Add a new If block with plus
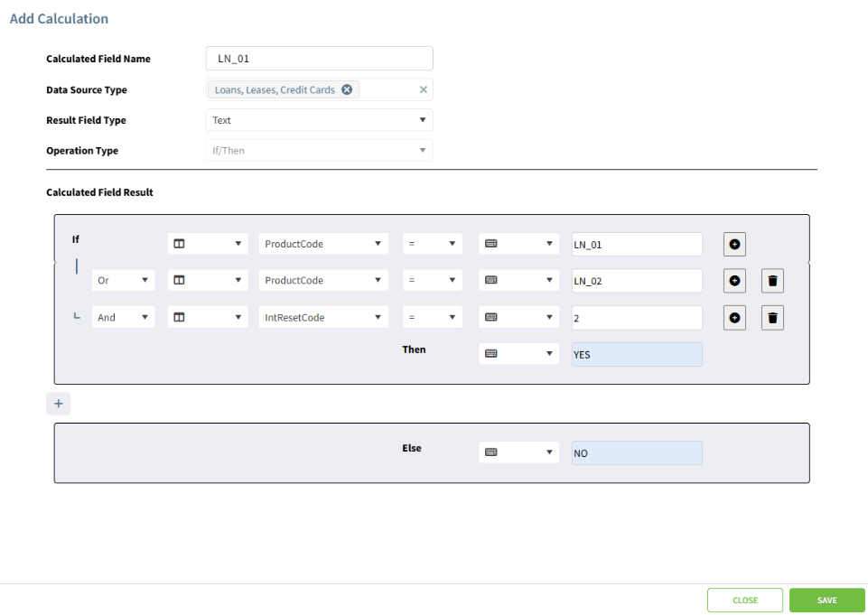 [x=58, y=404]
